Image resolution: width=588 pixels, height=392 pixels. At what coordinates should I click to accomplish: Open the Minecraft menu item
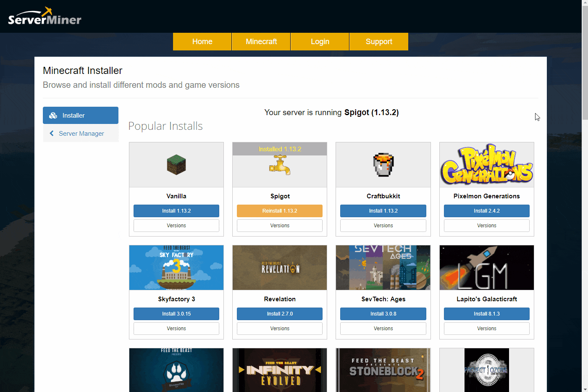261,42
